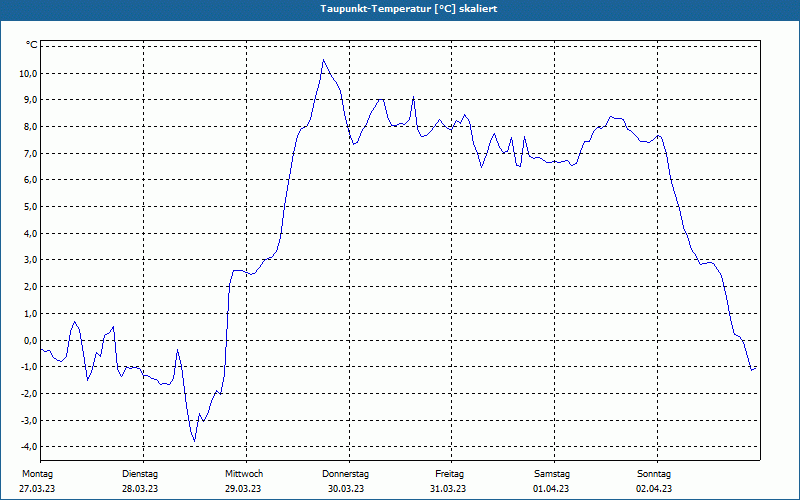Viewport: 800px width, 500px height.
Task: Click the °C unit label
Action: (x=32, y=45)
